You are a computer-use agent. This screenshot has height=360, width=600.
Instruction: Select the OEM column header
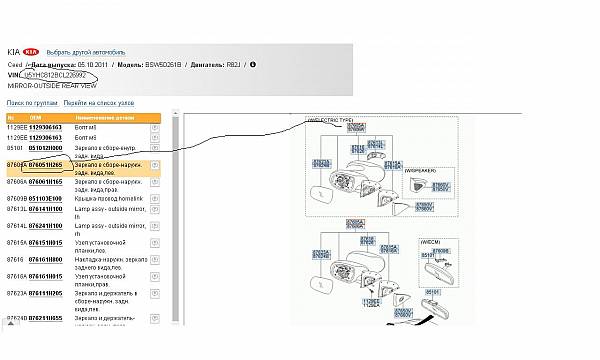pos(35,118)
